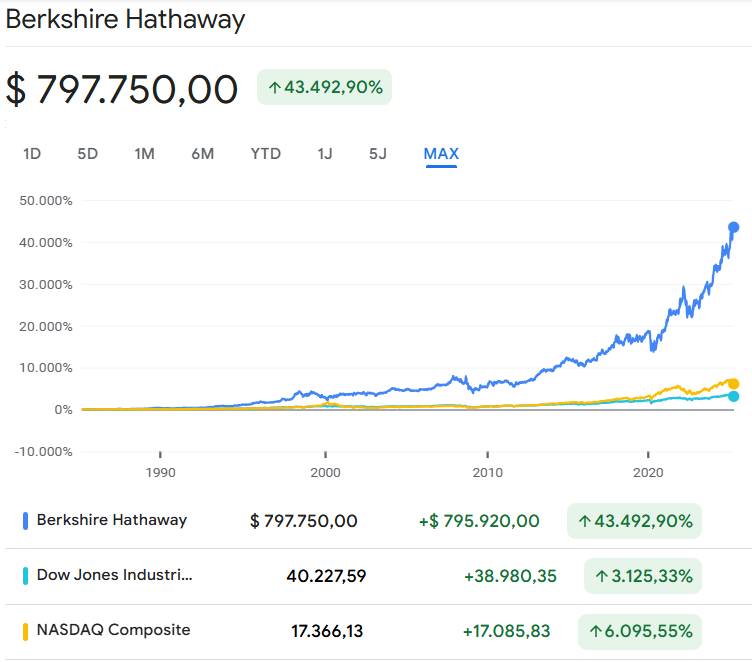Image resolution: width=752 pixels, height=662 pixels.
Task: Click the 3.125,33% badge in Dow Jones row
Action: coord(643,576)
